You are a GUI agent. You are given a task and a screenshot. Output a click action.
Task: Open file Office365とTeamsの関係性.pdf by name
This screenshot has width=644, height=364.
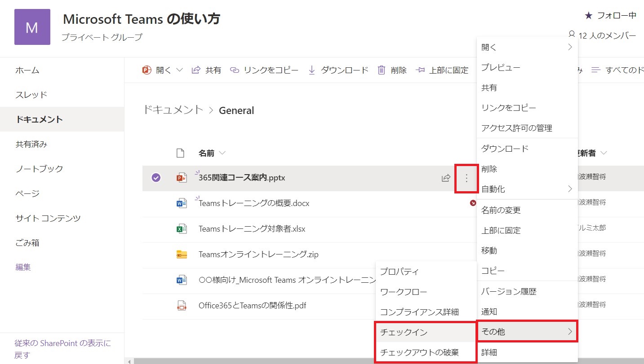tap(253, 306)
